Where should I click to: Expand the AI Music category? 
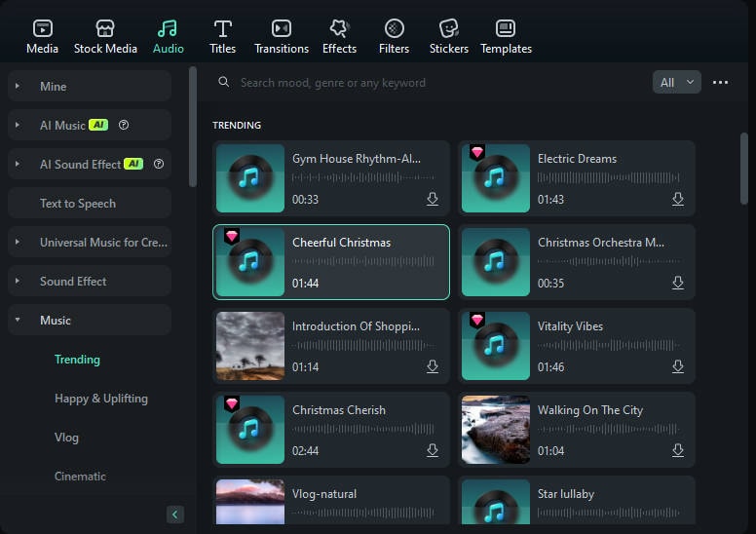pyautogui.click(x=90, y=126)
